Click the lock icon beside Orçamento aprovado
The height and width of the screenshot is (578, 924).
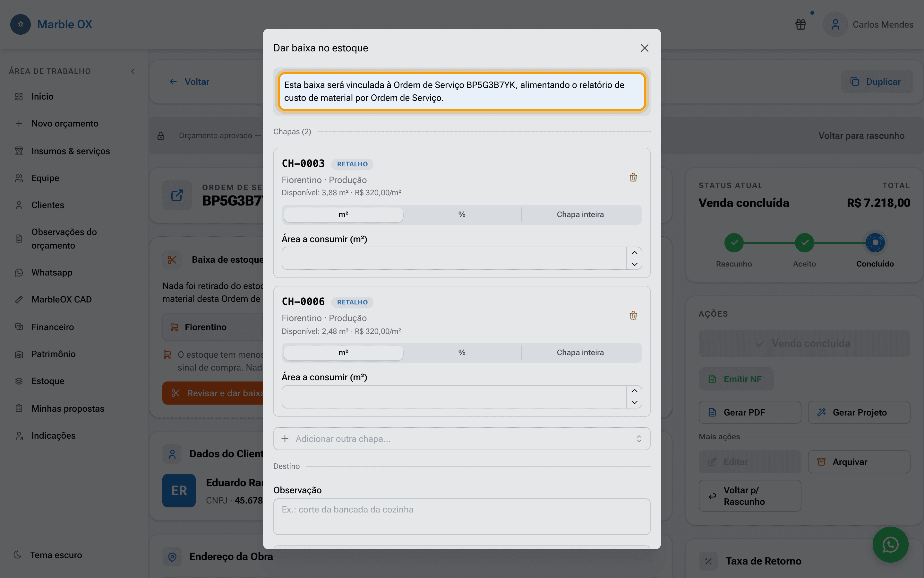coord(161,136)
